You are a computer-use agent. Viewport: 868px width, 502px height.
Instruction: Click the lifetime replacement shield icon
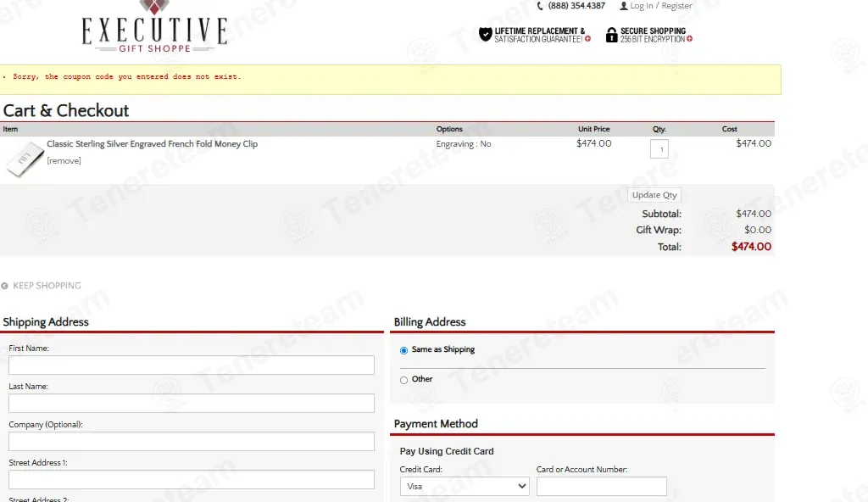pos(485,35)
